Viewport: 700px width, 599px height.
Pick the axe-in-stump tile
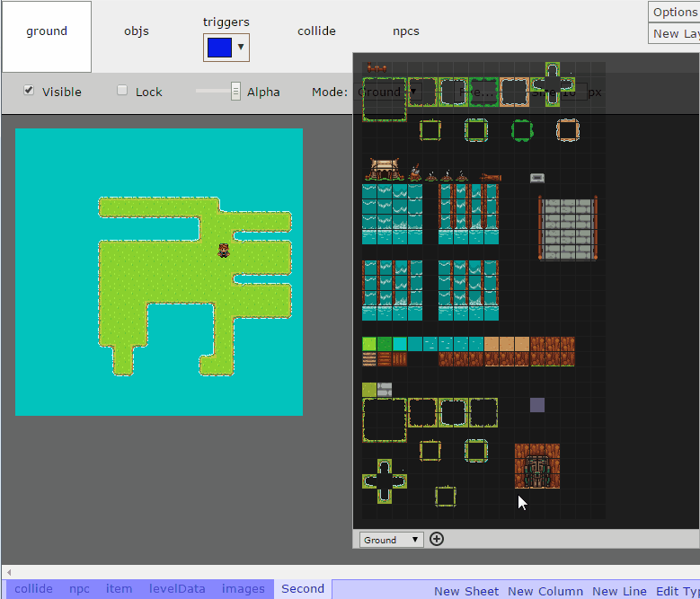click(415, 172)
